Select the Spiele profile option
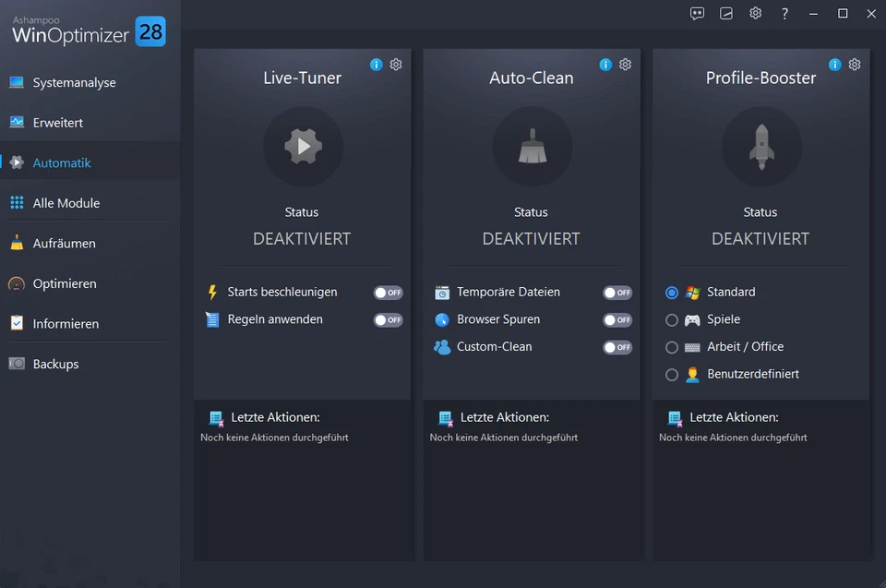This screenshot has height=588, width=886. [x=674, y=319]
